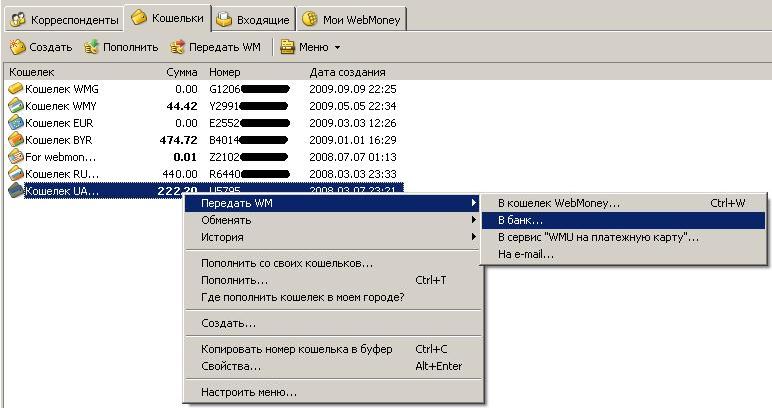Click creation date 2009.01.01 16:29

[353, 140]
